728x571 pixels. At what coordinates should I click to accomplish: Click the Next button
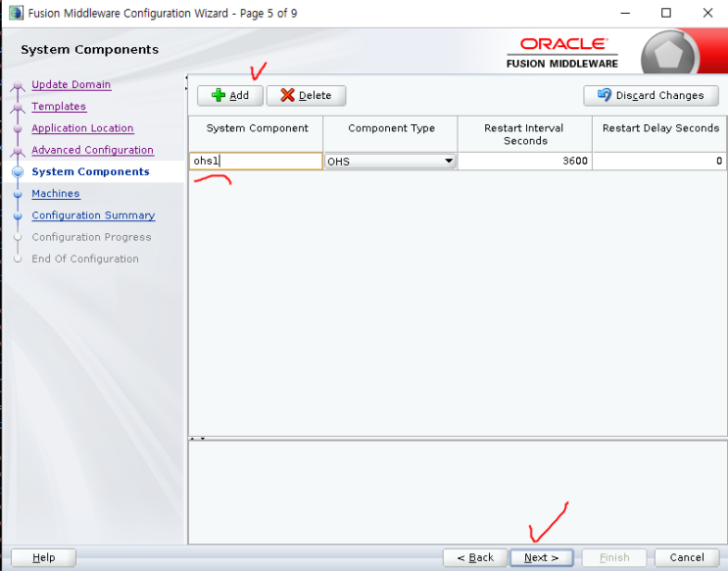point(542,557)
